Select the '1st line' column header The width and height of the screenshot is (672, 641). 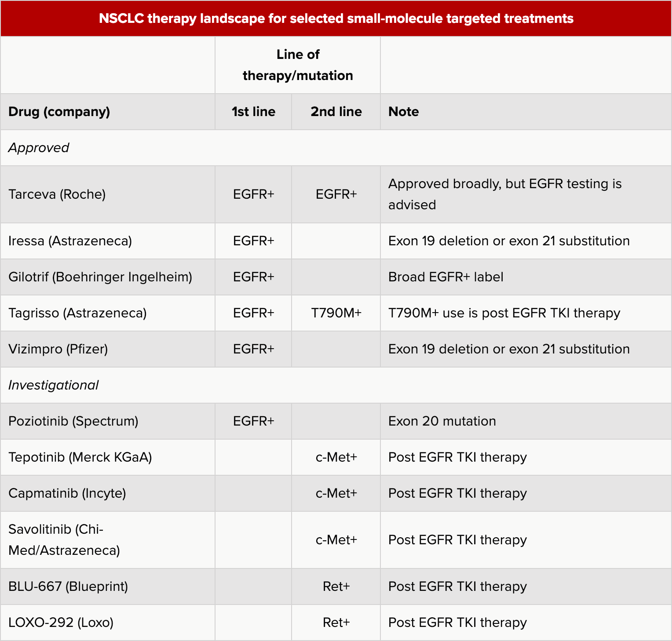[x=254, y=112]
